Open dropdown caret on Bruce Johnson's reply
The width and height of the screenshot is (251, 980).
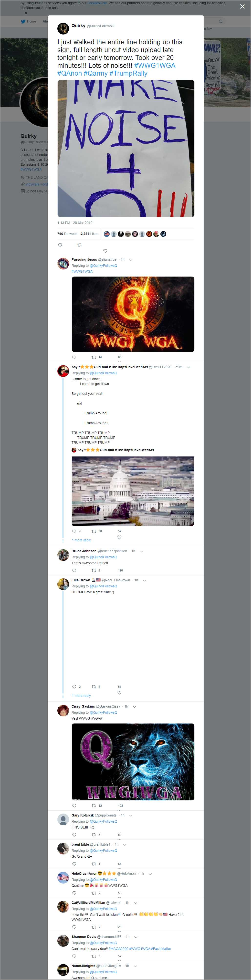click(x=142, y=551)
